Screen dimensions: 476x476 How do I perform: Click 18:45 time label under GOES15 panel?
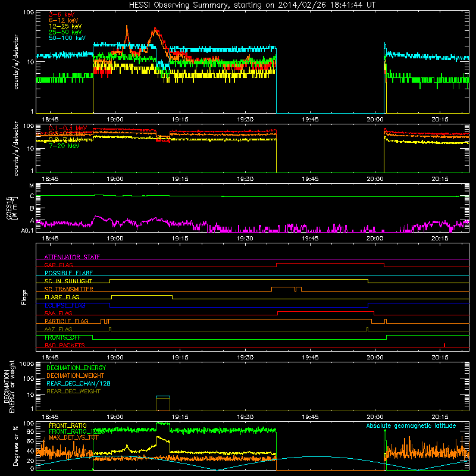[x=50, y=239]
